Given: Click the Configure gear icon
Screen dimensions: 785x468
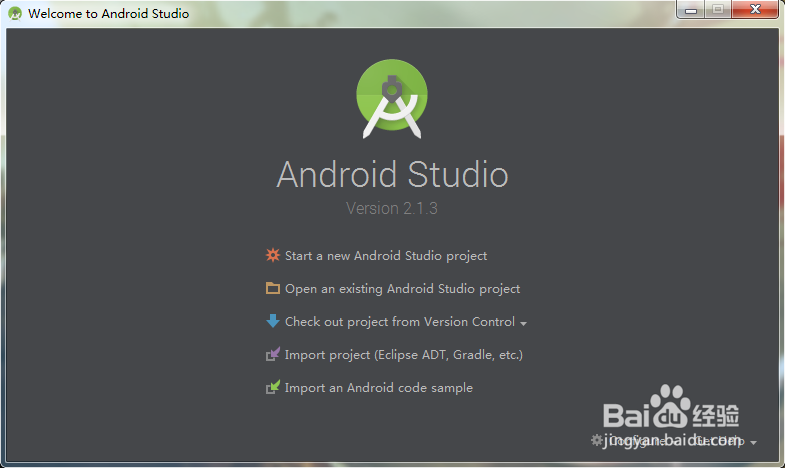Looking at the screenshot, I should point(596,440).
